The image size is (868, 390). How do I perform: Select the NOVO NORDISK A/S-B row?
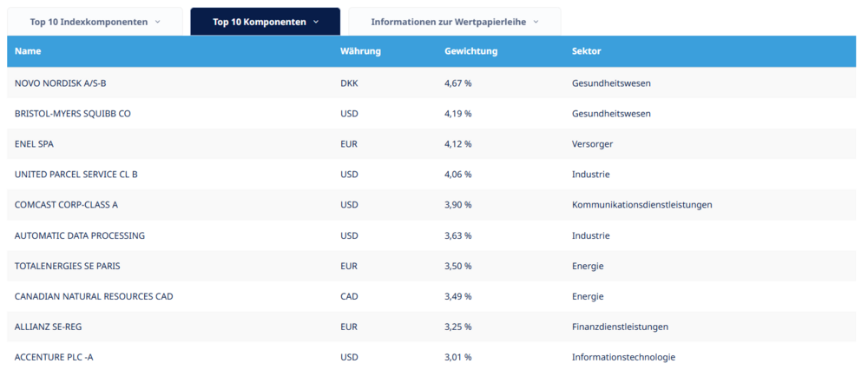(431, 83)
